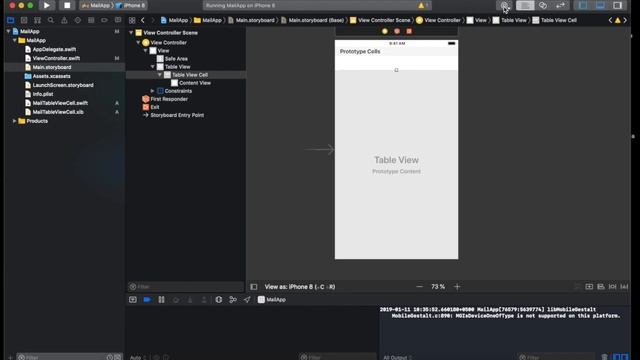Click View Controller Scene breadcrumb
This screenshot has width=640, height=360.
point(384,20)
